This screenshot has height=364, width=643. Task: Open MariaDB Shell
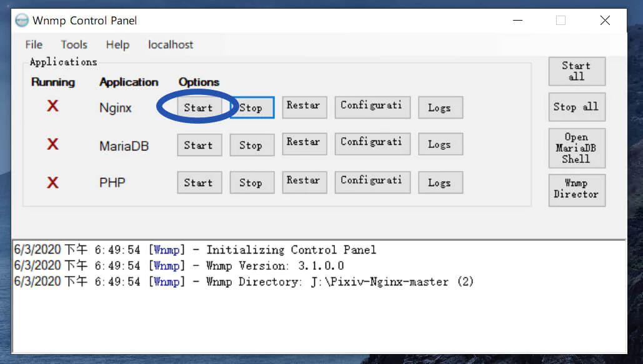[576, 148]
